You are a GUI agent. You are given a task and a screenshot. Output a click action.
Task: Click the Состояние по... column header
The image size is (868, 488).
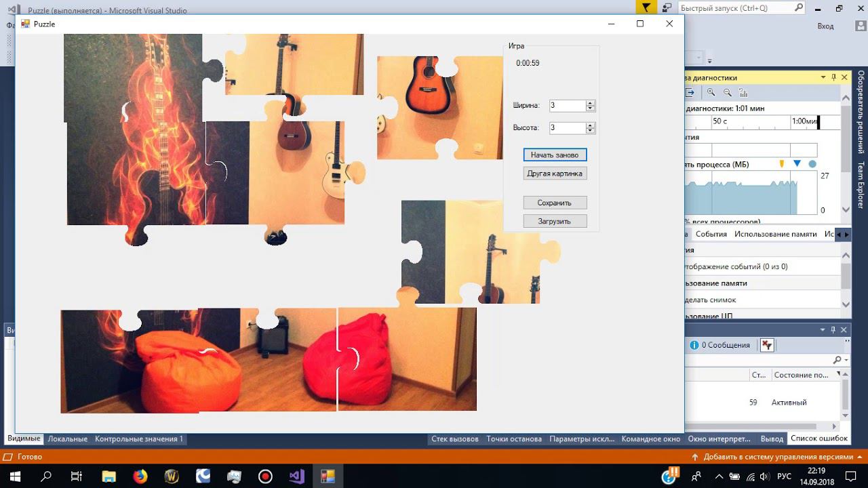click(x=802, y=375)
